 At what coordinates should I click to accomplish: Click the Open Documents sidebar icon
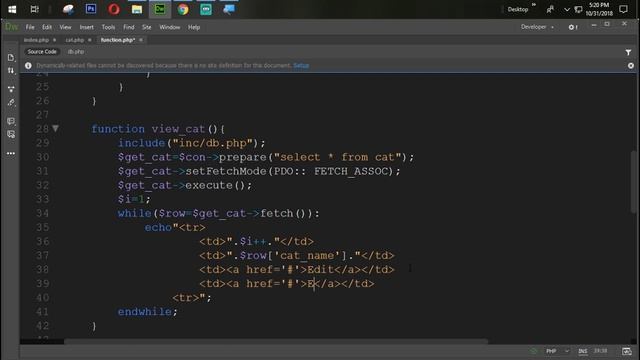[x=11, y=58]
